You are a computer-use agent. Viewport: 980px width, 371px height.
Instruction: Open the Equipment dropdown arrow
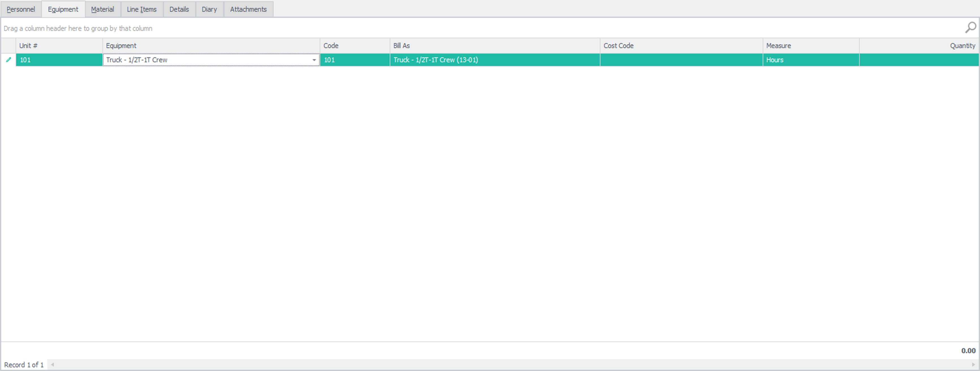[x=314, y=60]
